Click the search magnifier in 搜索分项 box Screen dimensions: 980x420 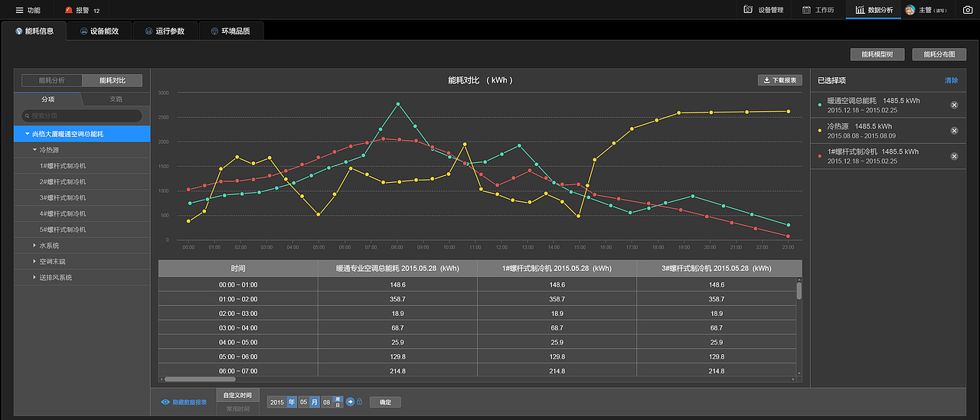coord(27,116)
